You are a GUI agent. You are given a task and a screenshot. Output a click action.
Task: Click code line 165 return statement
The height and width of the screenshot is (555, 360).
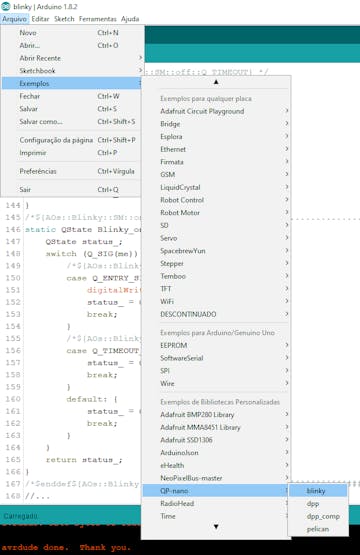pyautogui.click(x=84, y=460)
